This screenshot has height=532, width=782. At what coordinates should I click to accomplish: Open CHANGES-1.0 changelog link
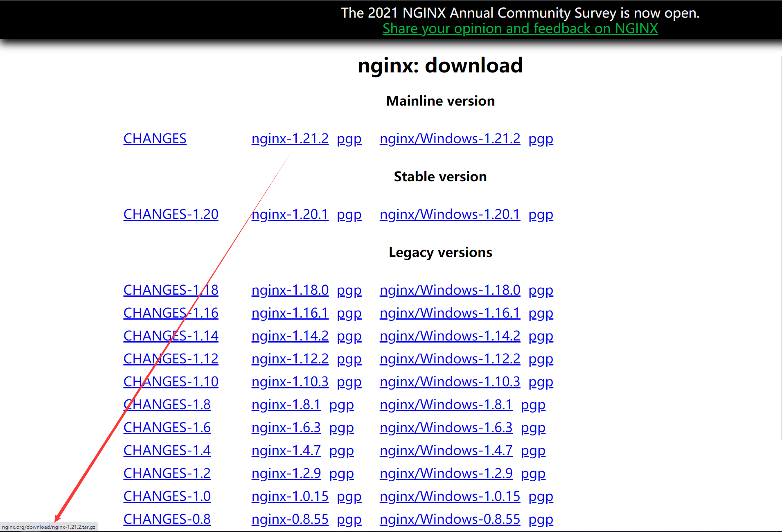pos(167,496)
